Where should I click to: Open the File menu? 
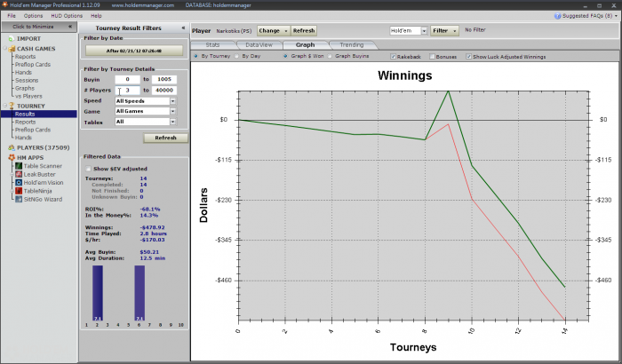pyautogui.click(x=12, y=16)
